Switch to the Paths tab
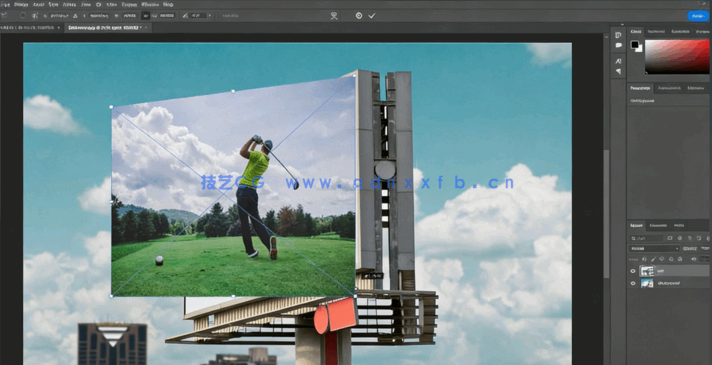The width and height of the screenshot is (712, 365). point(679,225)
